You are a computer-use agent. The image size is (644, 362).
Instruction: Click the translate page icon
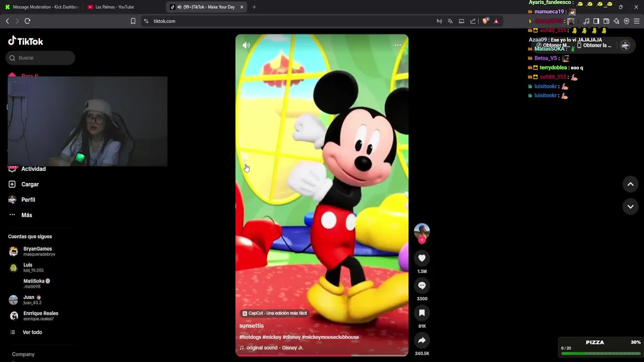pos(450,21)
